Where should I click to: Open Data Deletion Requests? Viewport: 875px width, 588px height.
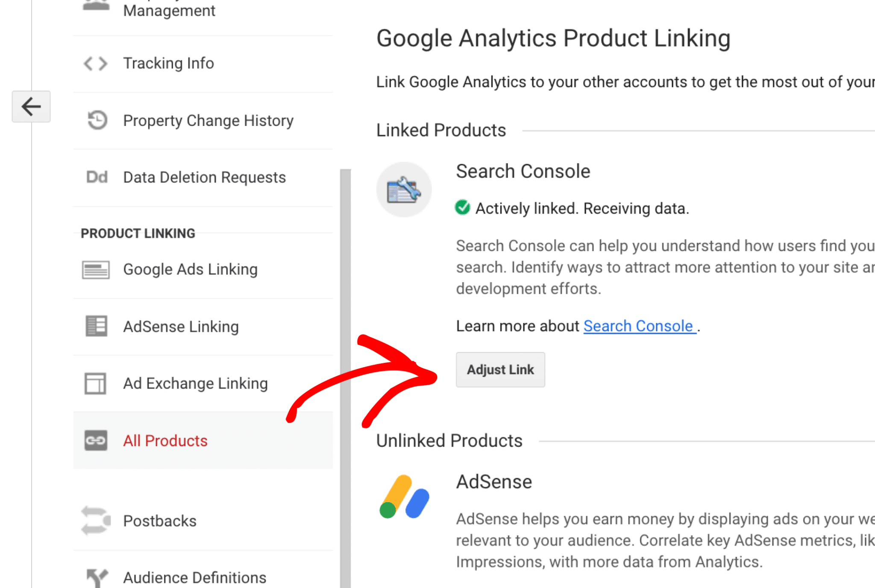204,177
